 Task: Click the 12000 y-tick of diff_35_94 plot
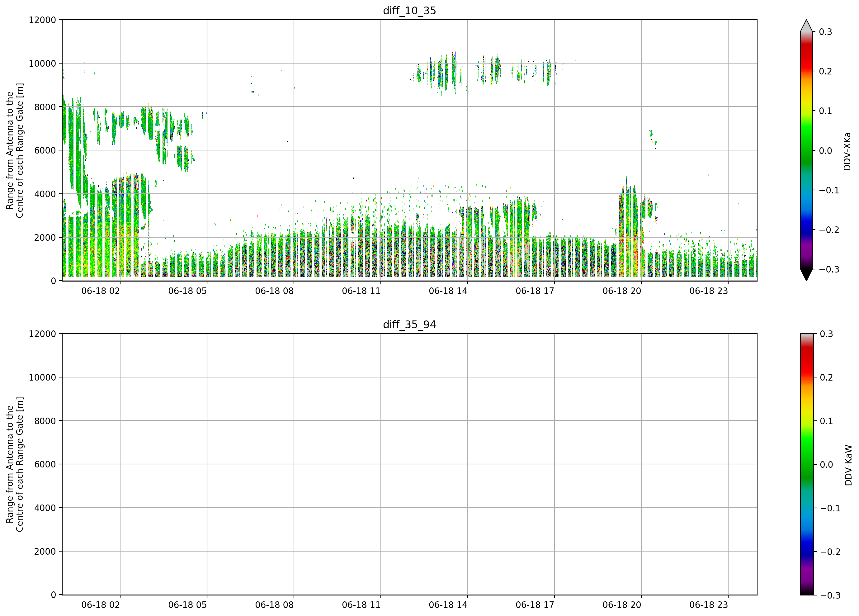pyautogui.click(x=42, y=334)
